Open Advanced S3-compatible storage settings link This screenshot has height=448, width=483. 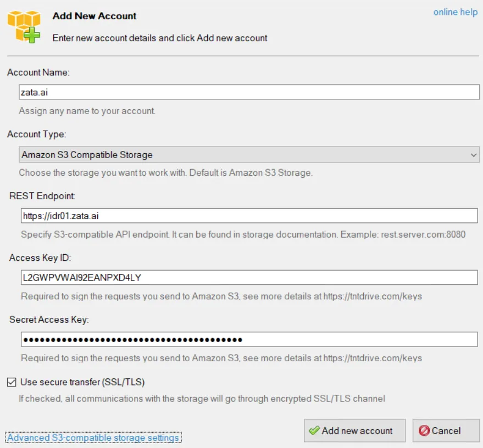[93, 438]
